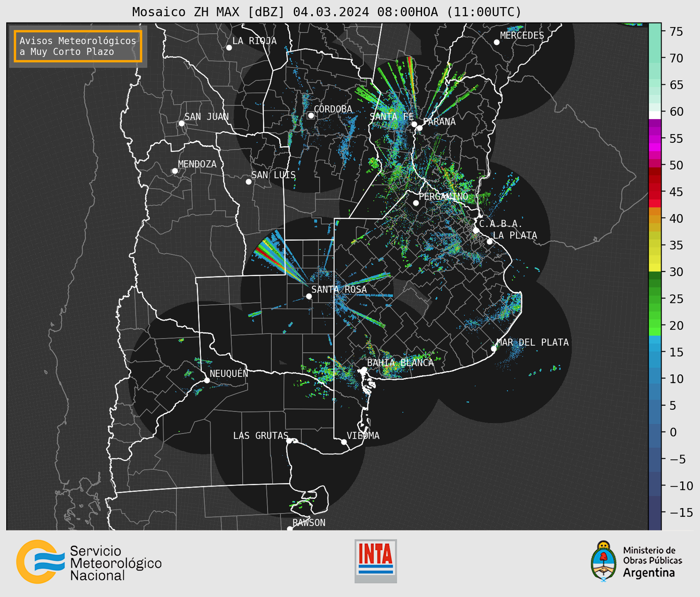Select the MERCEDES city marker dot
The height and width of the screenshot is (597, 700).
tap(496, 42)
